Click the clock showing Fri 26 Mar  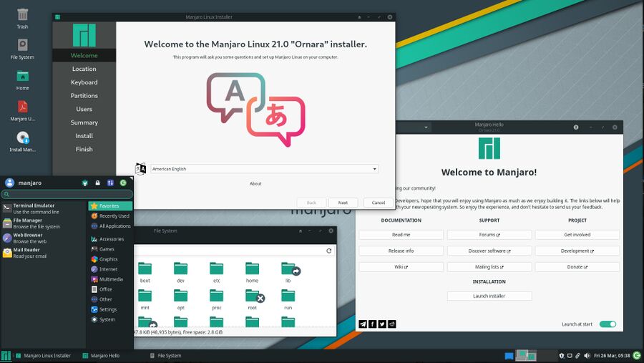click(612, 356)
